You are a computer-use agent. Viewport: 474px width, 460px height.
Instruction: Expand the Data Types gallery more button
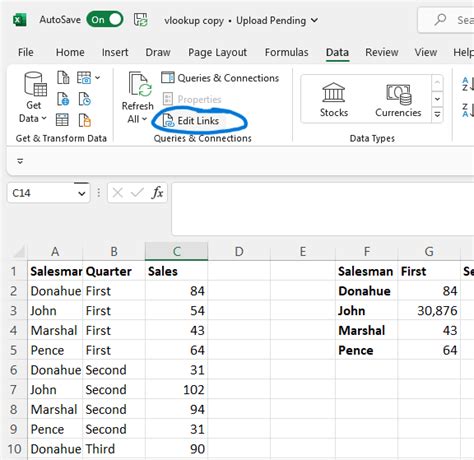(x=437, y=115)
